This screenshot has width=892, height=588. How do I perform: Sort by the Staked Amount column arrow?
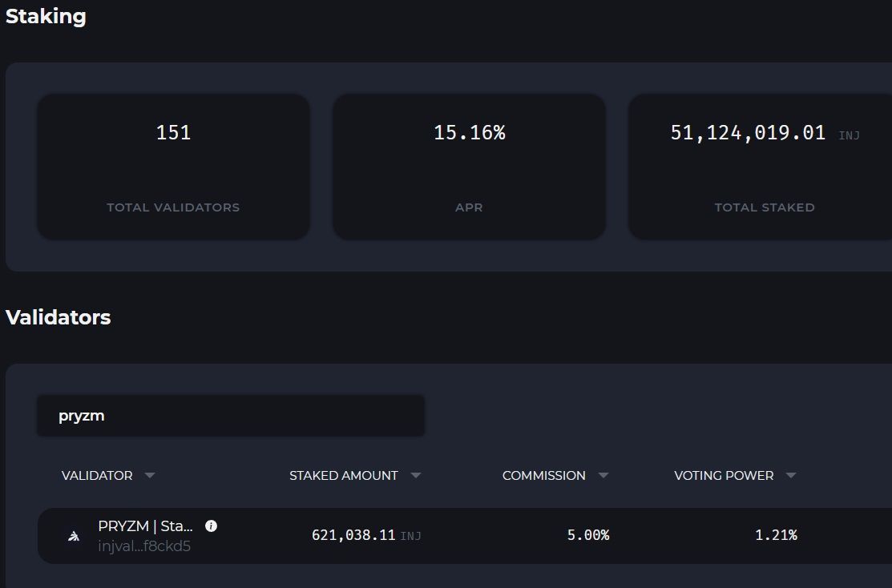tap(416, 475)
